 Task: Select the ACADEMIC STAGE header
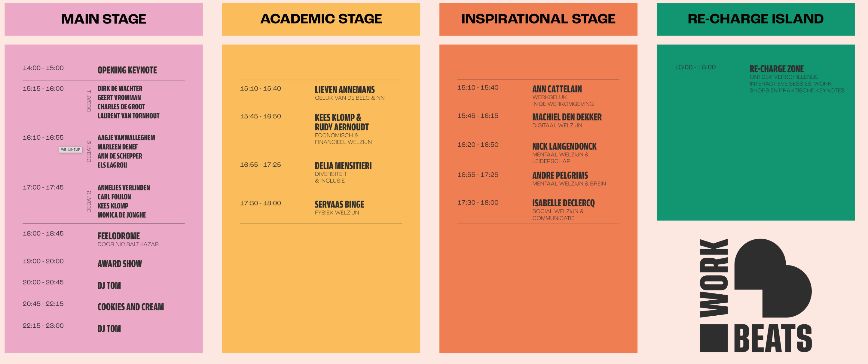click(321, 19)
